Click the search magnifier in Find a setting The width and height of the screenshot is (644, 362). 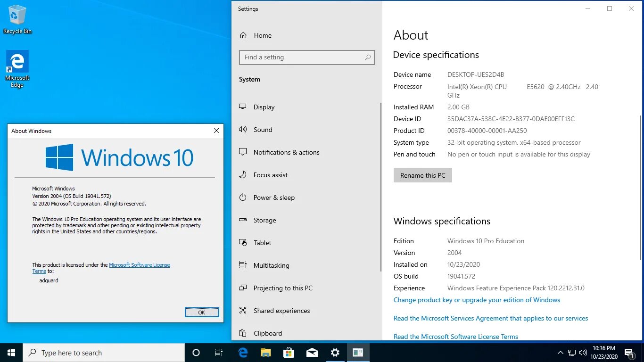pos(368,58)
